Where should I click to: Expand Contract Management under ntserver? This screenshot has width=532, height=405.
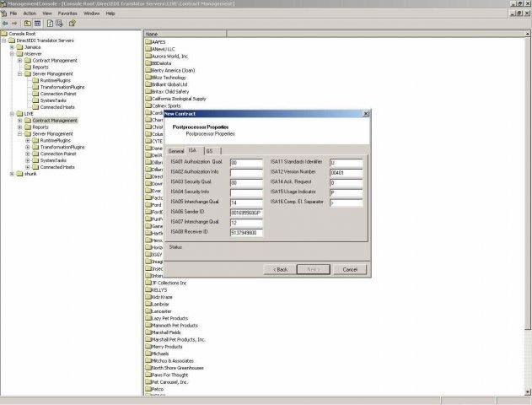19,61
